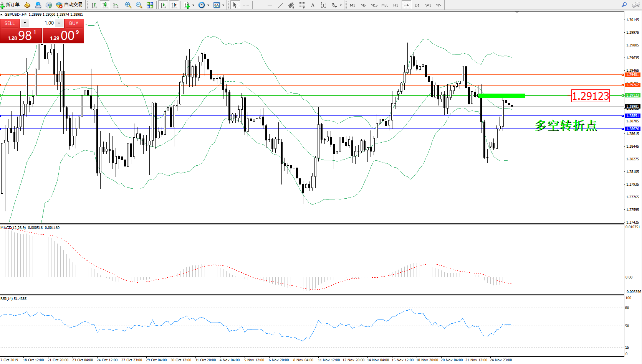This screenshot has height=364, width=642.
Task: Toggle the candlestick chart type
Action: pyautogui.click(x=104, y=5)
